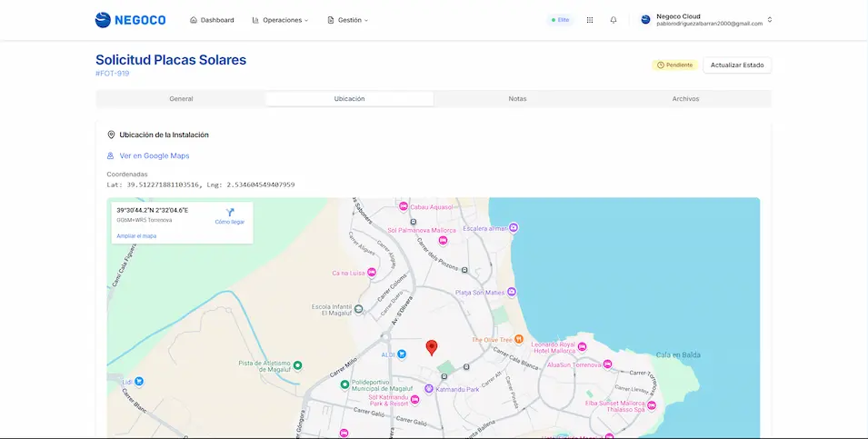Click the red location pin on map
868x439 pixels.
coord(432,348)
